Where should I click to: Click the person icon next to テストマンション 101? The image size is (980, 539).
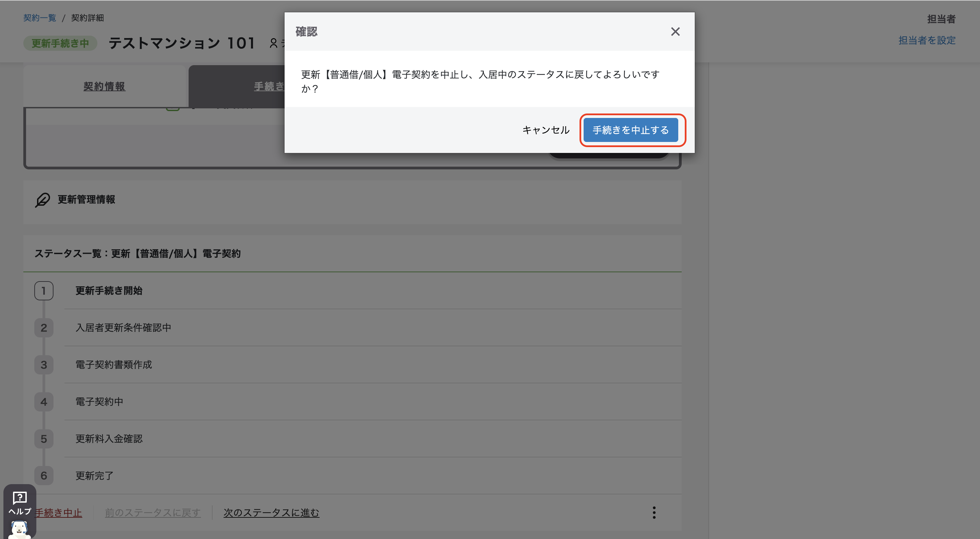[273, 43]
